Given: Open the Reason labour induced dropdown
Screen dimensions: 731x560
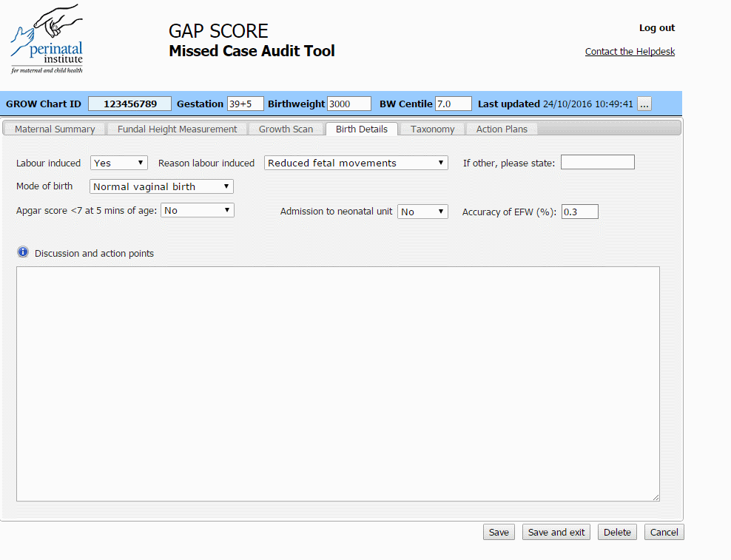Looking at the screenshot, I should coord(355,163).
